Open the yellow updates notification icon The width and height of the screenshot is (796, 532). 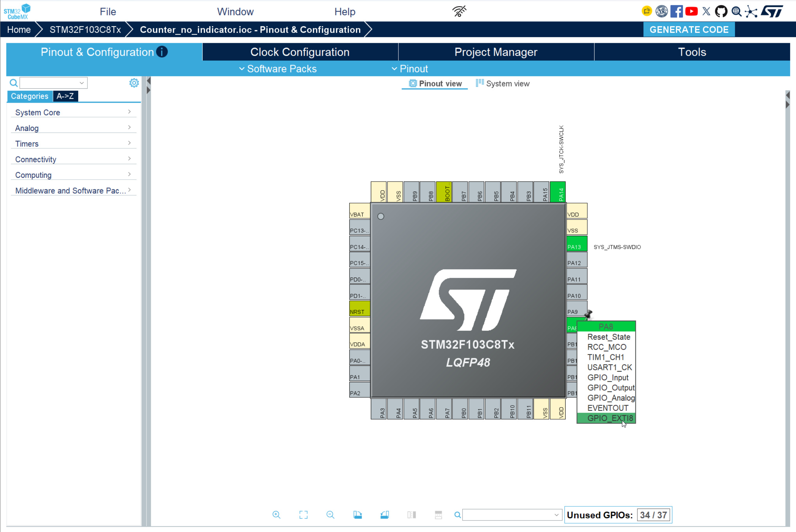[x=647, y=11]
